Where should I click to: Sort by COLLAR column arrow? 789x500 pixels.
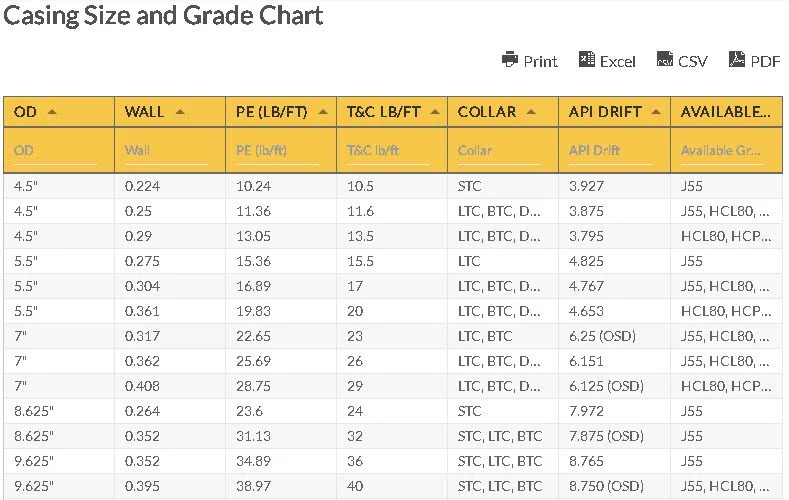531,112
